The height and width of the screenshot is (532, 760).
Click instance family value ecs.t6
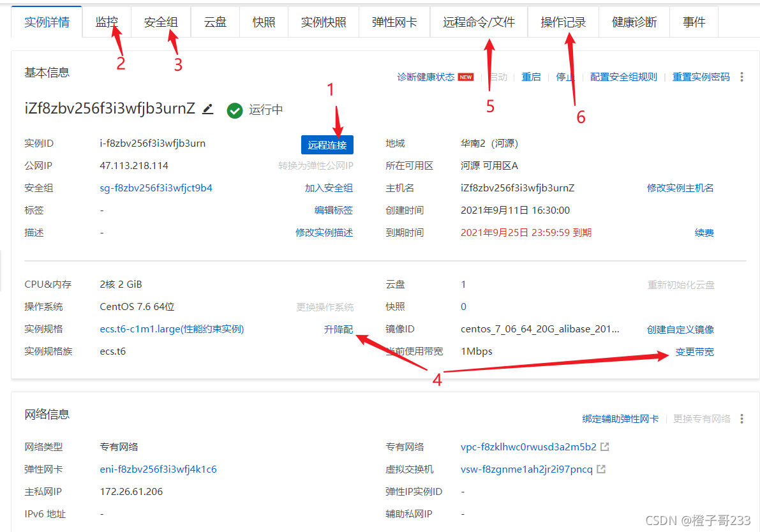tap(113, 351)
